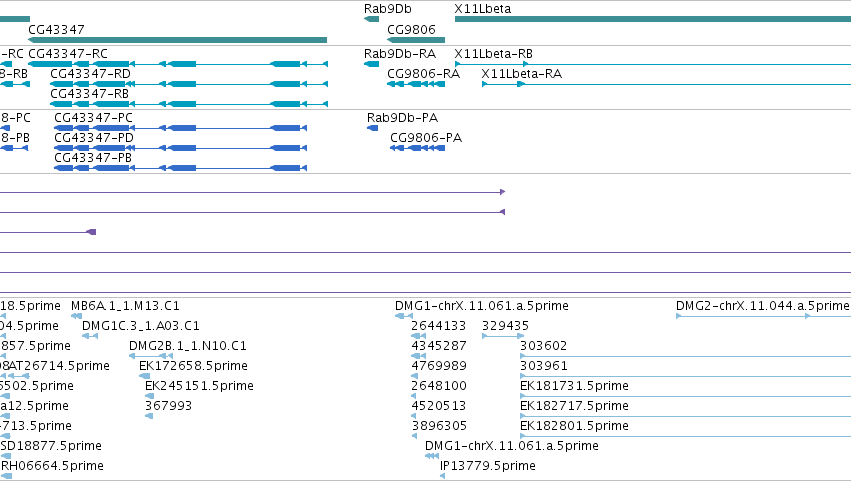This screenshot has height=481, width=851.
Task: Click the EK181731.5prime feature label
Action: pos(574,386)
